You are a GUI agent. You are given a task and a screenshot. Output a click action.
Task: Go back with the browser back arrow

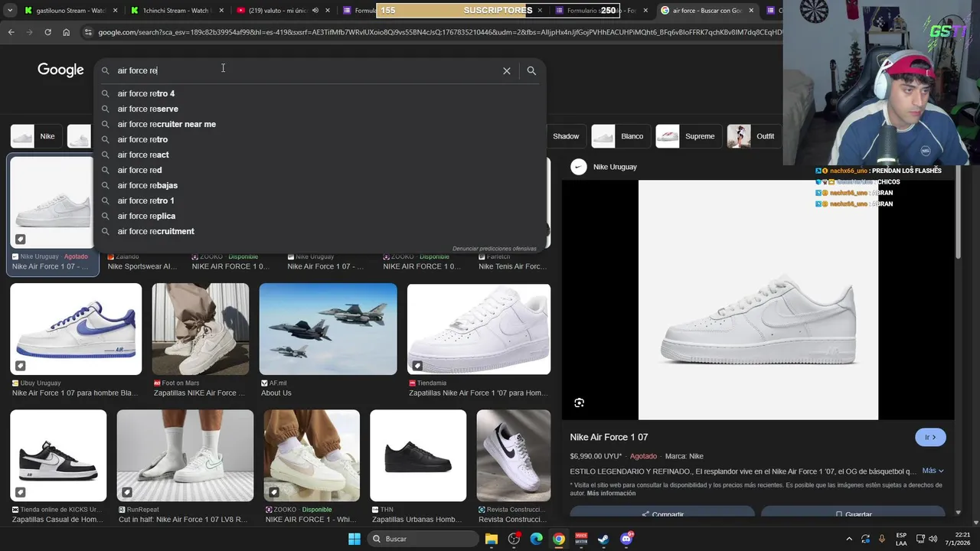11,32
